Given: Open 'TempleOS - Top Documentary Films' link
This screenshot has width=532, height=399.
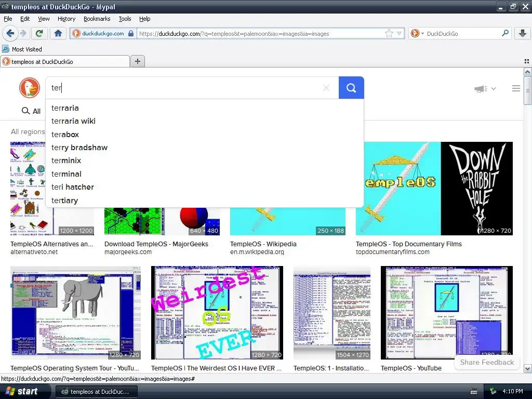Looking at the screenshot, I should click(x=408, y=244).
